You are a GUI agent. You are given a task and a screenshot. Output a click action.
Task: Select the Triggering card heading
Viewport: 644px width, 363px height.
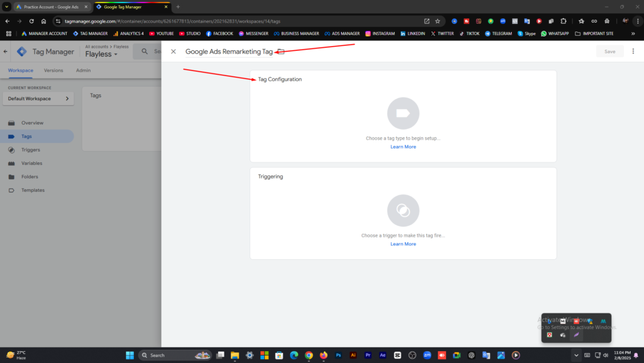click(x=270, y=177)
